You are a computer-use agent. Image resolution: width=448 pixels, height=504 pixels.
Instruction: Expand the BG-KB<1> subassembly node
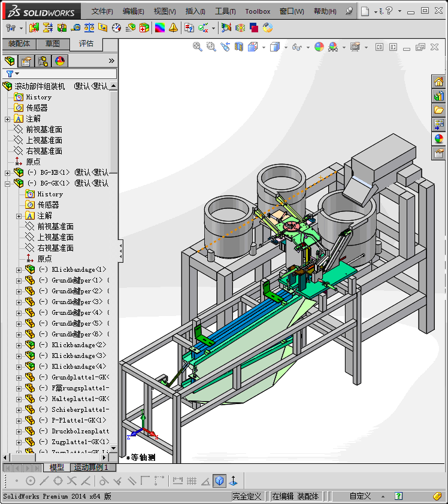7,172
